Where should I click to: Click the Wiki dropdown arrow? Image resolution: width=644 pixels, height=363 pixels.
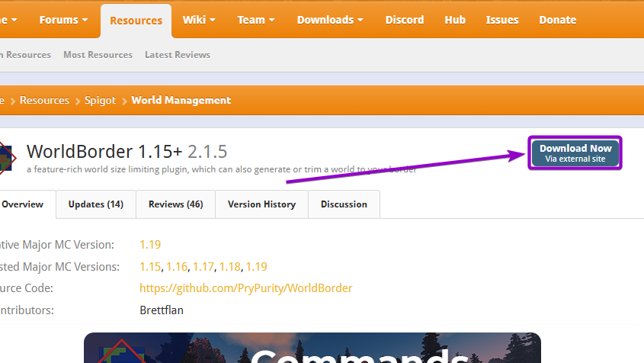213,20
